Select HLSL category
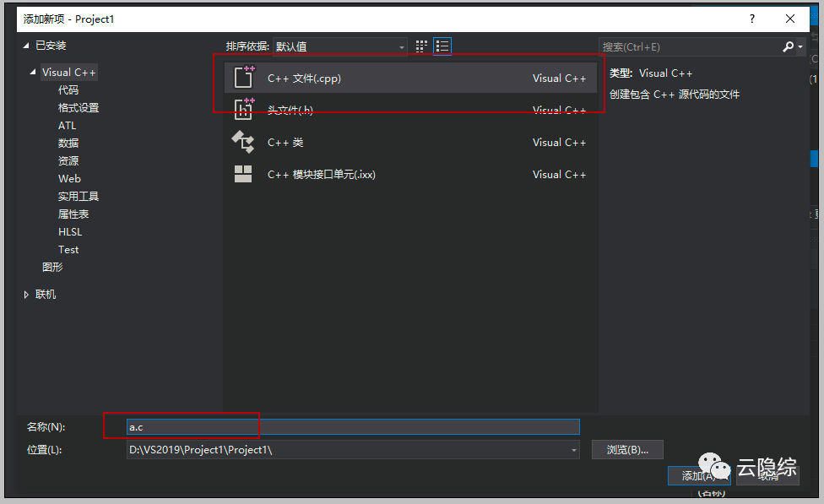This screenshot has height=504, width=824. [70, 232]
